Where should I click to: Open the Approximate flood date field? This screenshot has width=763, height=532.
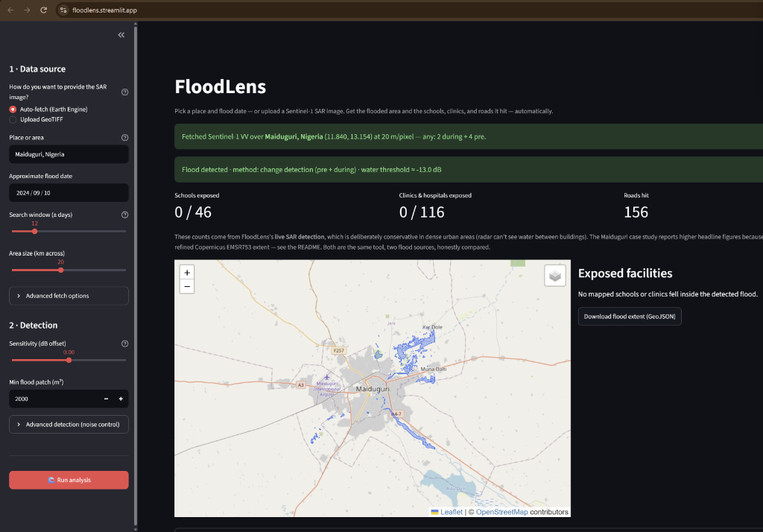69,193
